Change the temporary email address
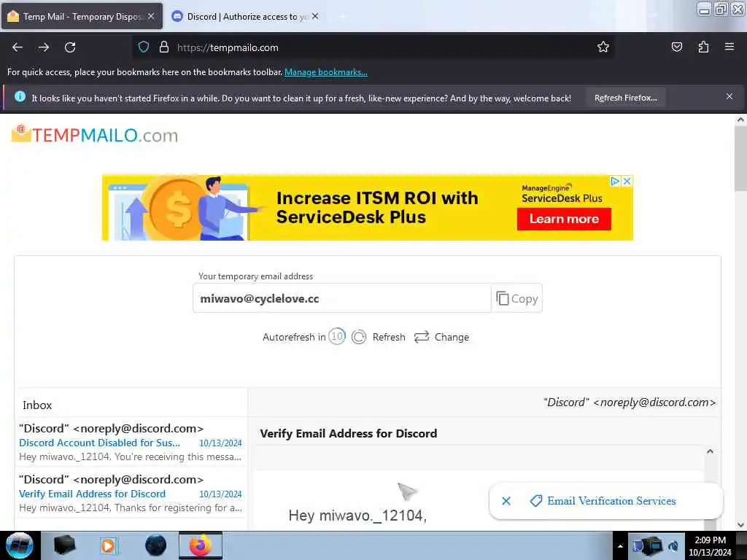This screenshot has width=747, height=560. click(x=441, y=337)
